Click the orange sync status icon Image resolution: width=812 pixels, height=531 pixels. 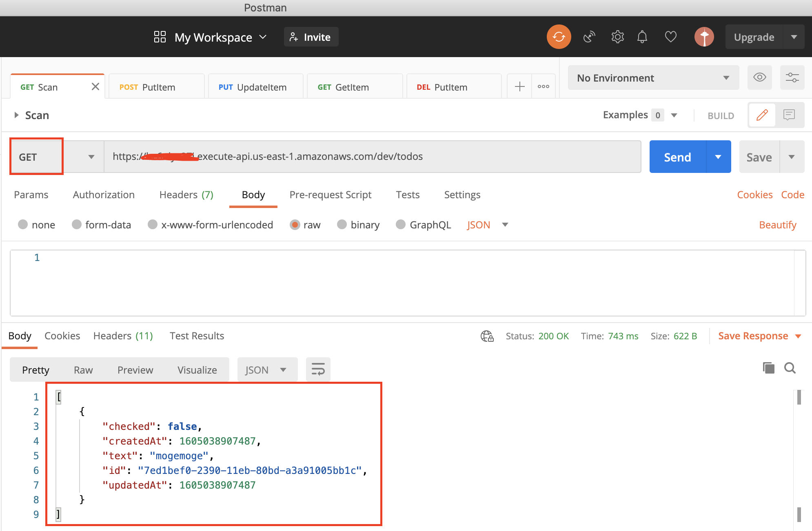559,37
